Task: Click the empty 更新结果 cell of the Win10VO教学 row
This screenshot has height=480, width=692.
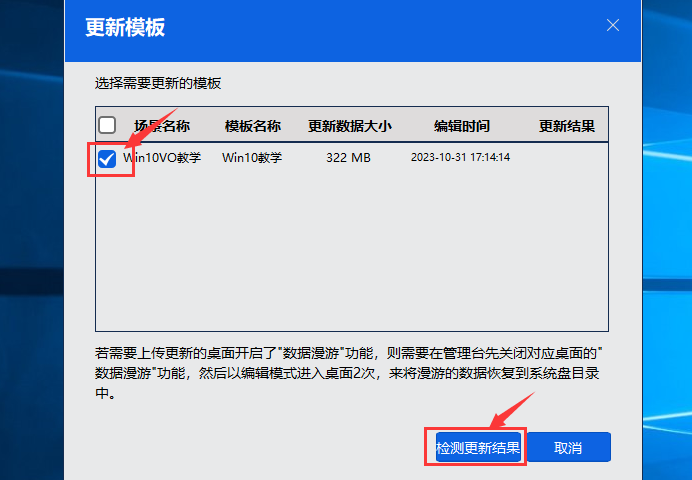Action: 567,158
